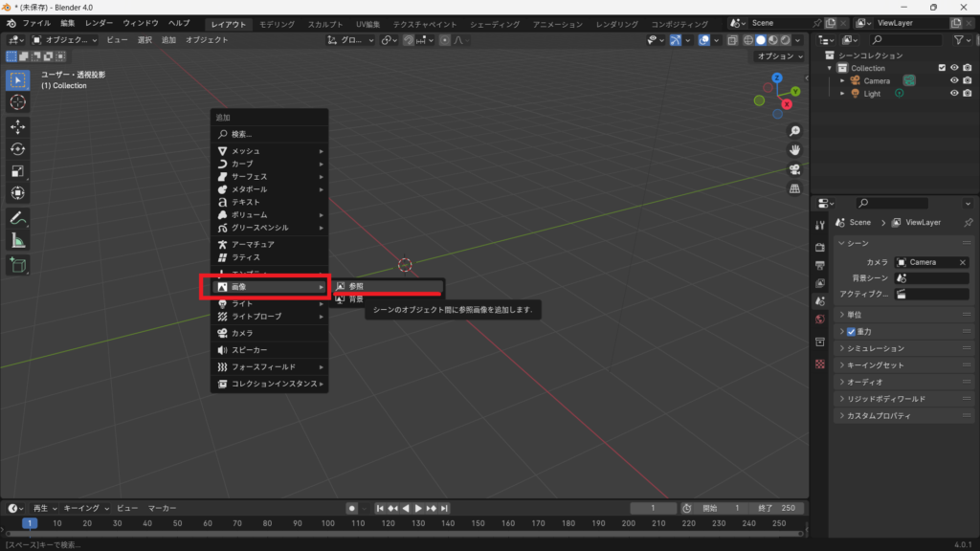This screenshot has width=980, height=551.
Task: Choose the Measure tool icon
Action: coord(18,241)
